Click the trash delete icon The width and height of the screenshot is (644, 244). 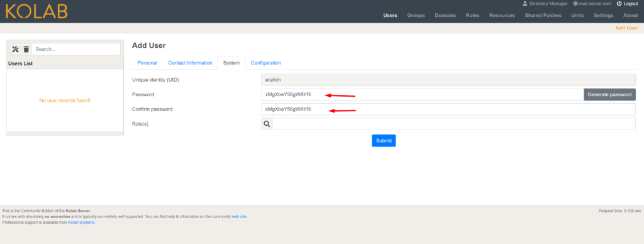tap(26, 49)
